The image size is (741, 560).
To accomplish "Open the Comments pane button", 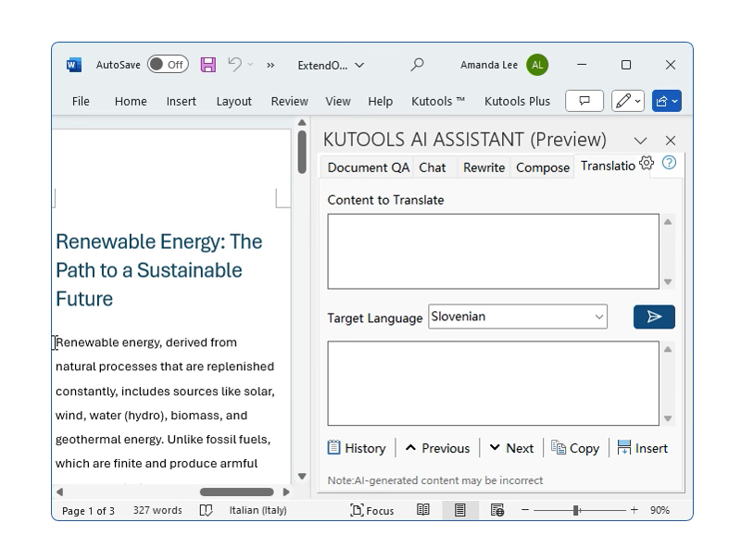I will coord(584,101).
